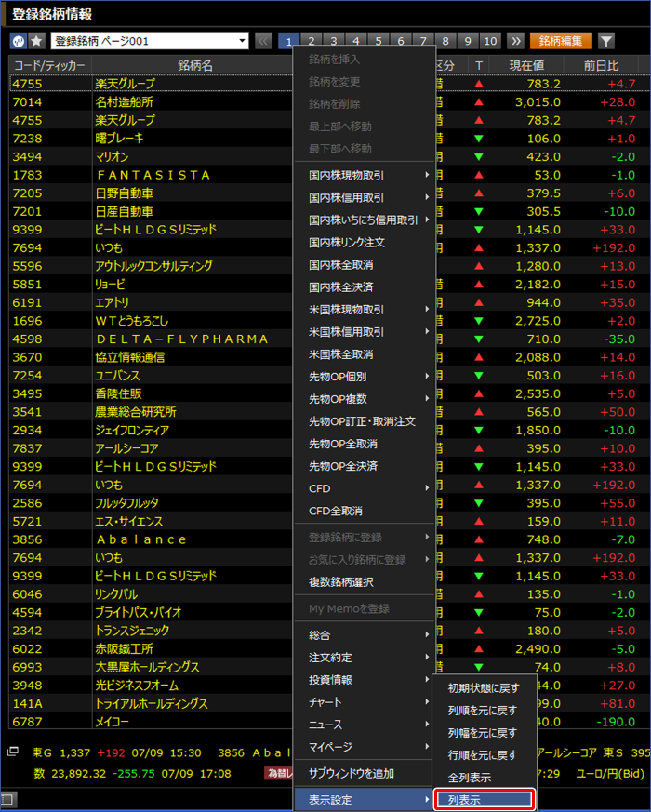Go to next page group arrows
651x812 pixels.
tap(515, 41)
